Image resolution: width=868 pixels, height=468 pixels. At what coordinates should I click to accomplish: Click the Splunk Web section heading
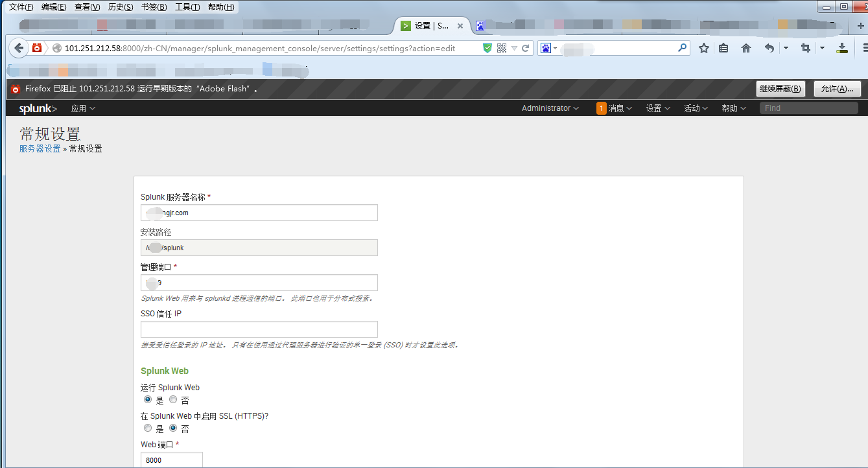pos(165,371)
